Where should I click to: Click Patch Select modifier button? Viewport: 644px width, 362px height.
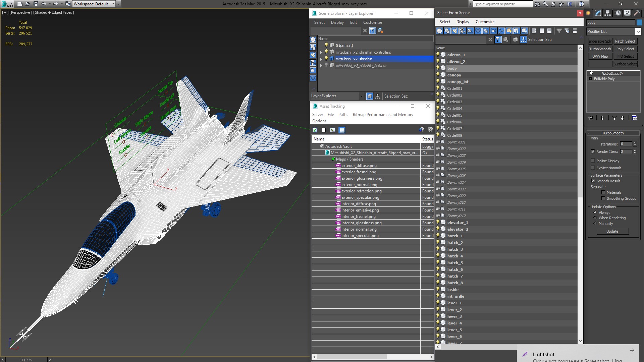tap(625, 41)
